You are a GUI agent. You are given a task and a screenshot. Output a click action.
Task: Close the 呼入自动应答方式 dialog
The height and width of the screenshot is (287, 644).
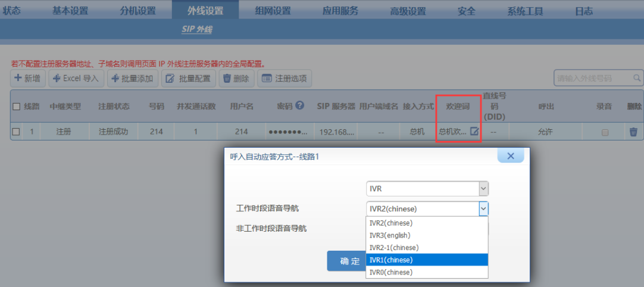tap(510, 156)
